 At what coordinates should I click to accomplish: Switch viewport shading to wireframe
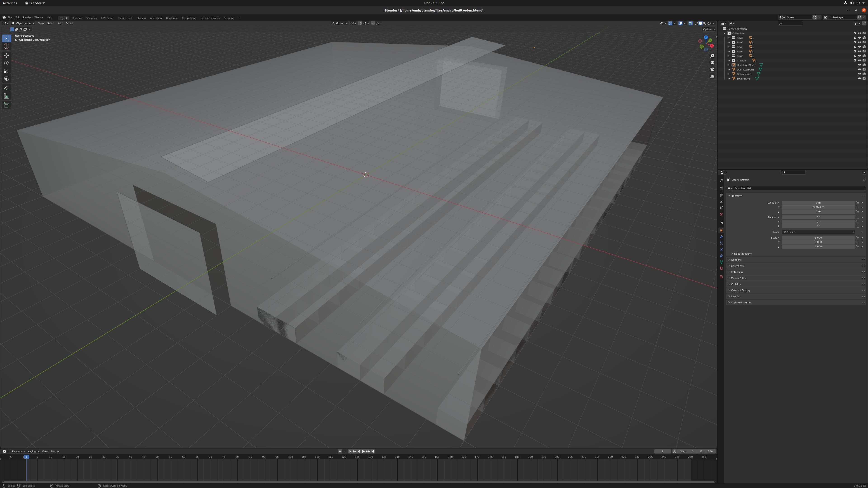click(x=696, y=23)
